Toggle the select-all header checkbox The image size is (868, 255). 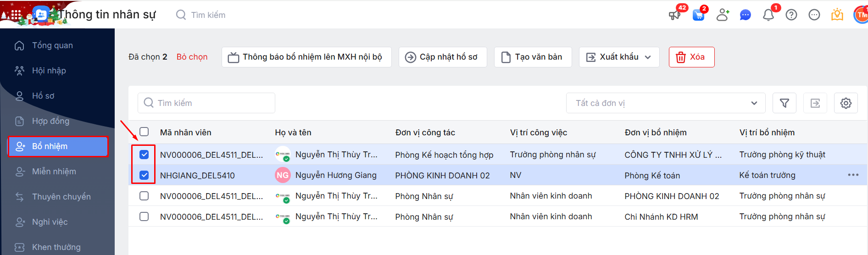144,132
